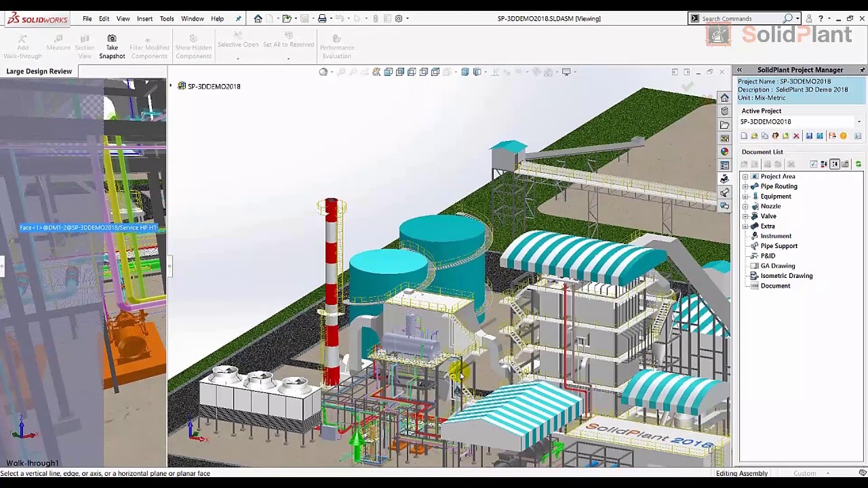This screenshot has height=488, width=868.
Task: Open Selective Open dropdown arrow
Action: click(x=237, y=58)
